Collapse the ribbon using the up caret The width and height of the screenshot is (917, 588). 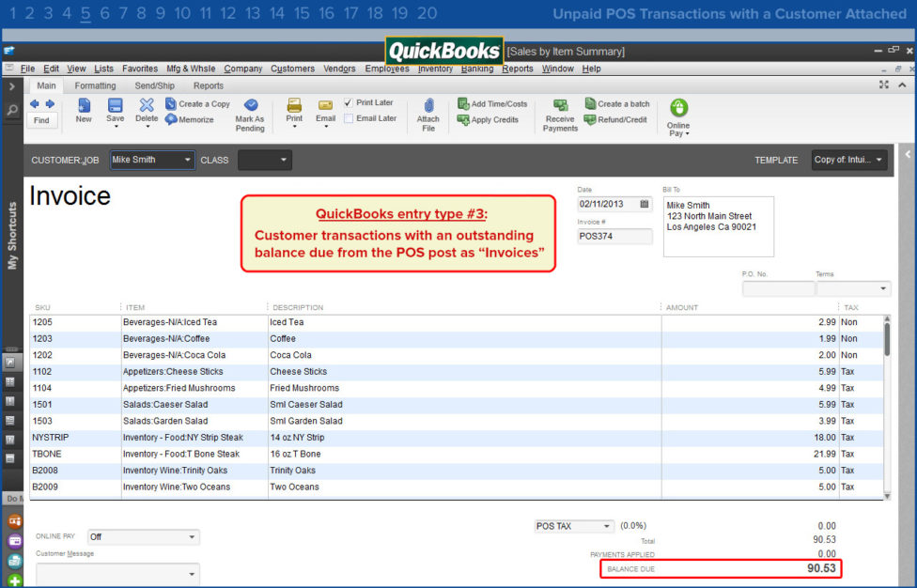[x=902, y=85]
